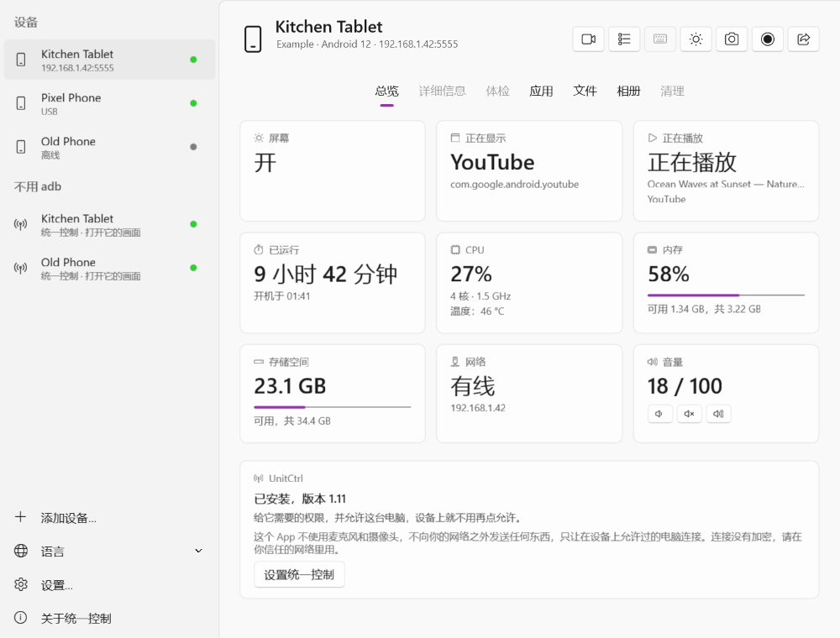Click the share arrow toolbar button
This screenshot has width=840, height=638.
[804, 39]
